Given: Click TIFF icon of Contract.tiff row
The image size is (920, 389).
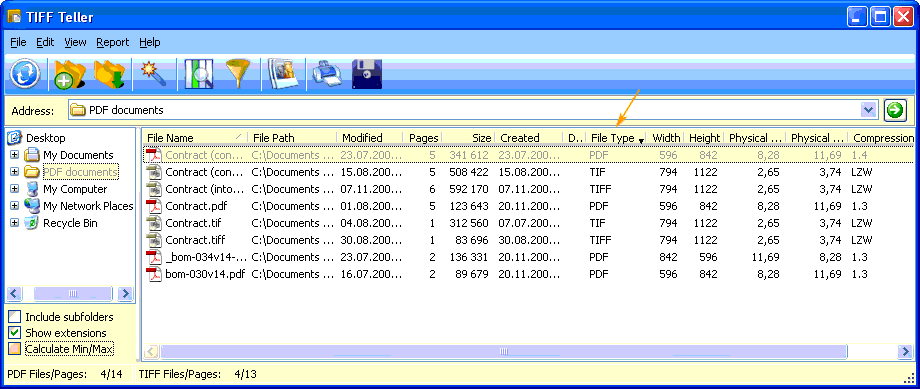Looking at the screenshot, I should pyautogui.click(x=154, y=241).
